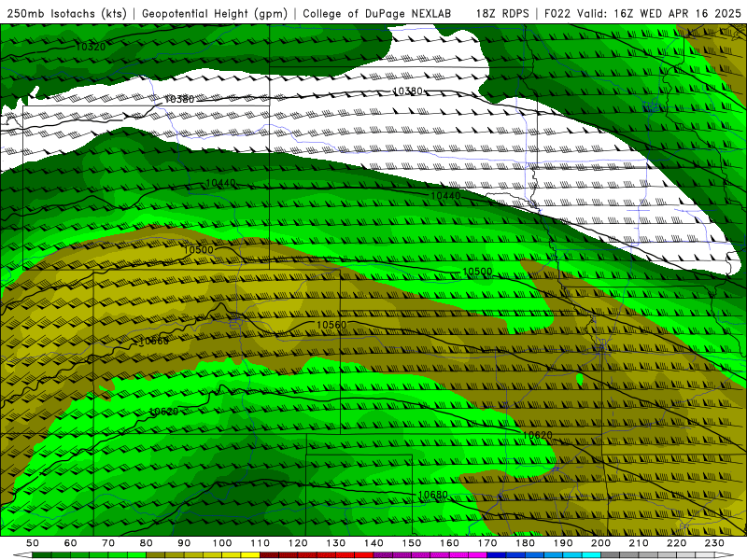The height and width of the screenshot is (560, 747).
Task: Click the 'College of DuPage NEXLAB' label
Action: coord(377,13)
